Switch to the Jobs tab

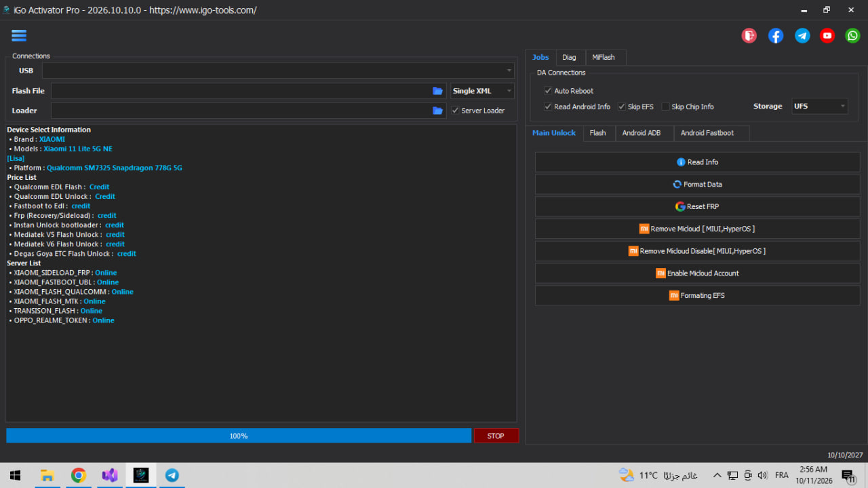[540, 57]
